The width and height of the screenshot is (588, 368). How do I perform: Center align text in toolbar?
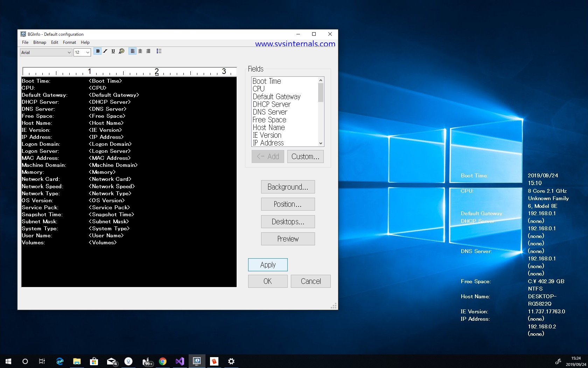(140, 51)
